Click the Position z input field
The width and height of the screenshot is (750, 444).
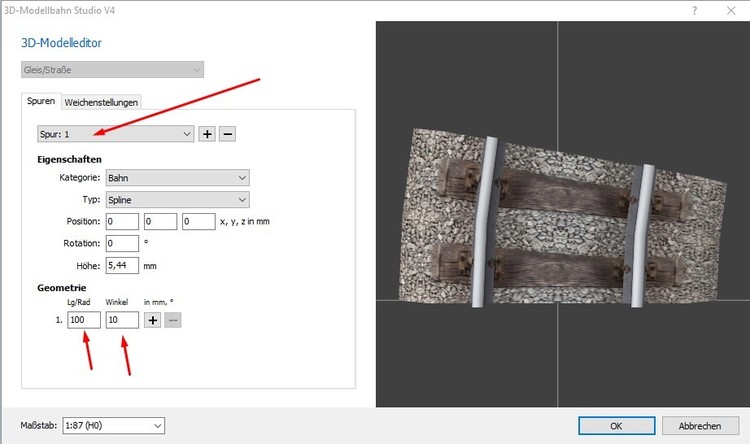(199, 222)
